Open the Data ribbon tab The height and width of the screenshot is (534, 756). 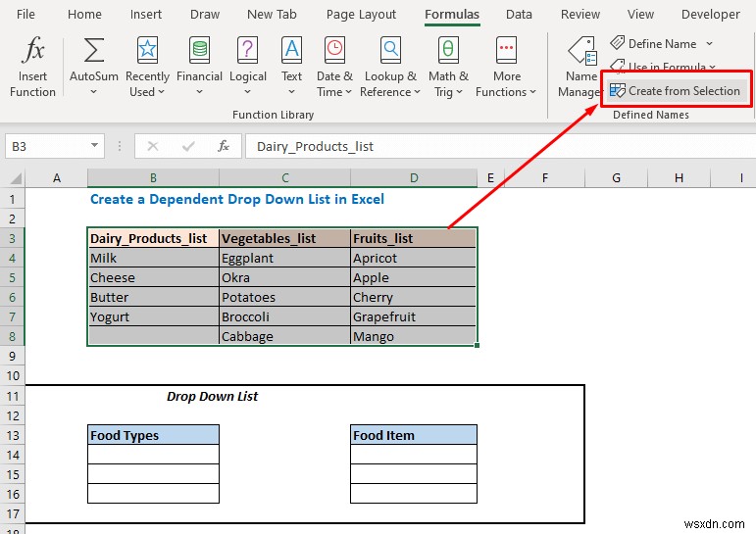pyautogui.click(x=519, y=15)
